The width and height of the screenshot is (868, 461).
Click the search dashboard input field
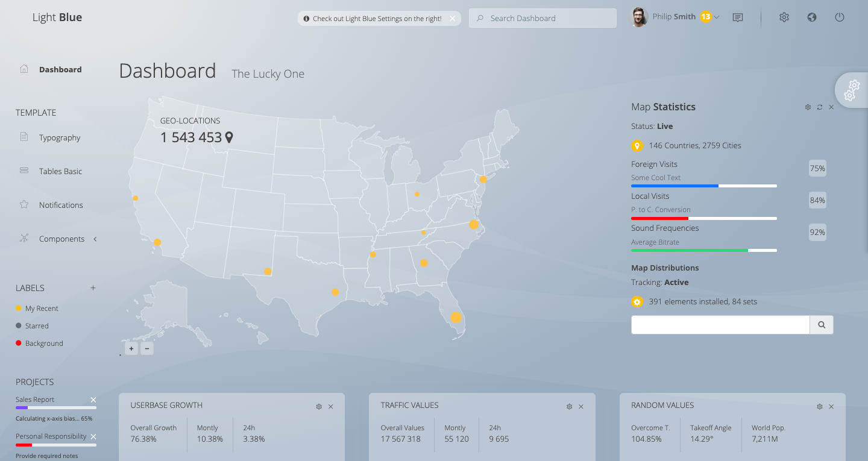542,18
